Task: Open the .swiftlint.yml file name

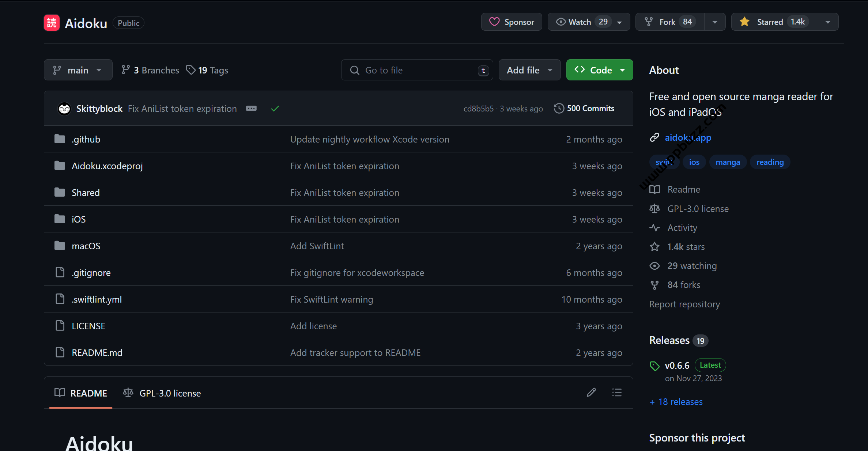Action: coord(97,299)
